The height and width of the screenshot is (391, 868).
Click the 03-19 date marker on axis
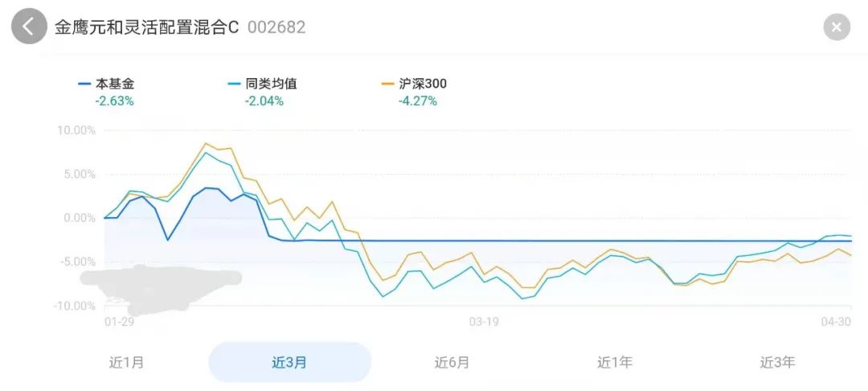point(484,323)
